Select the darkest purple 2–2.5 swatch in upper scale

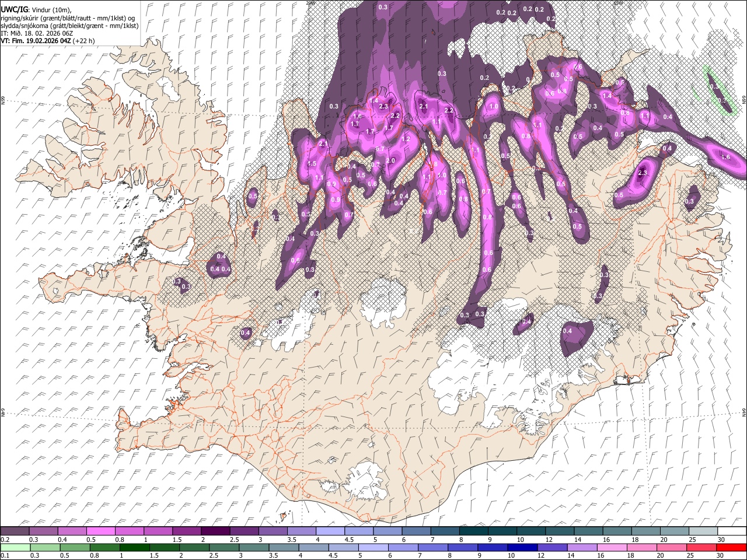(x=215, y=531)
